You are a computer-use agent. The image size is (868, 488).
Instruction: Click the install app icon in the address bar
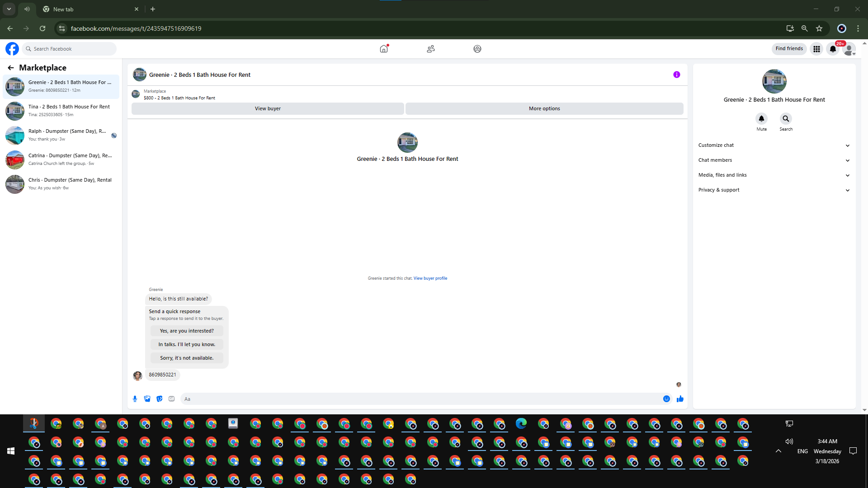[790, 28]
